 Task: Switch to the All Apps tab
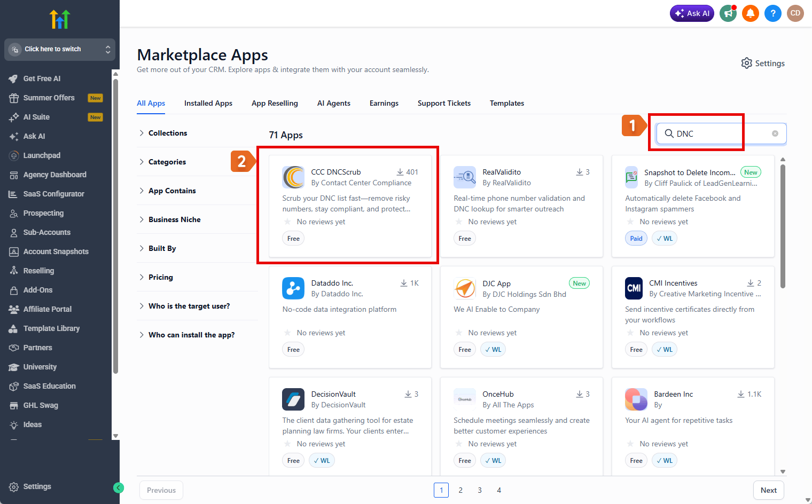[x=151, y=103]
